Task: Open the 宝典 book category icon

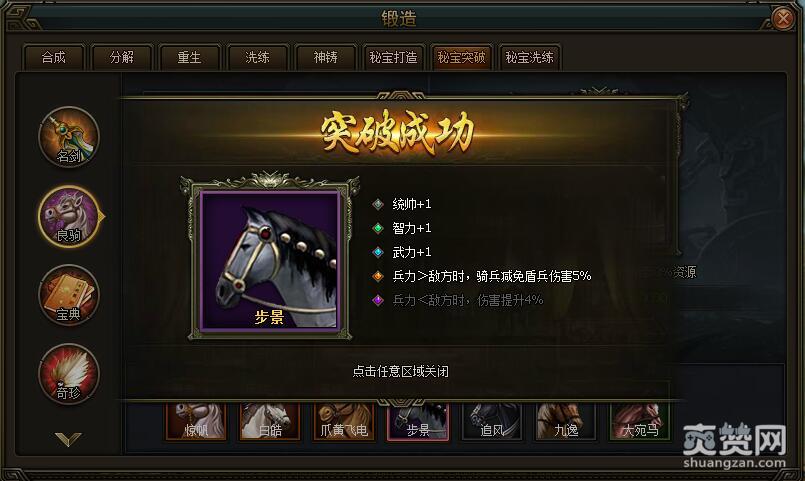Action: pos(69,295)
